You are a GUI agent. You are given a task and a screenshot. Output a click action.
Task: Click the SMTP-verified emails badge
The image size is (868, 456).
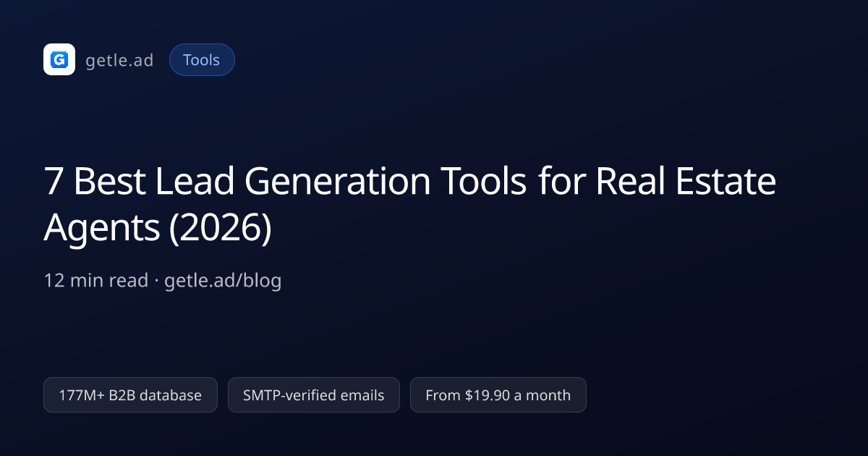[314, 395]
